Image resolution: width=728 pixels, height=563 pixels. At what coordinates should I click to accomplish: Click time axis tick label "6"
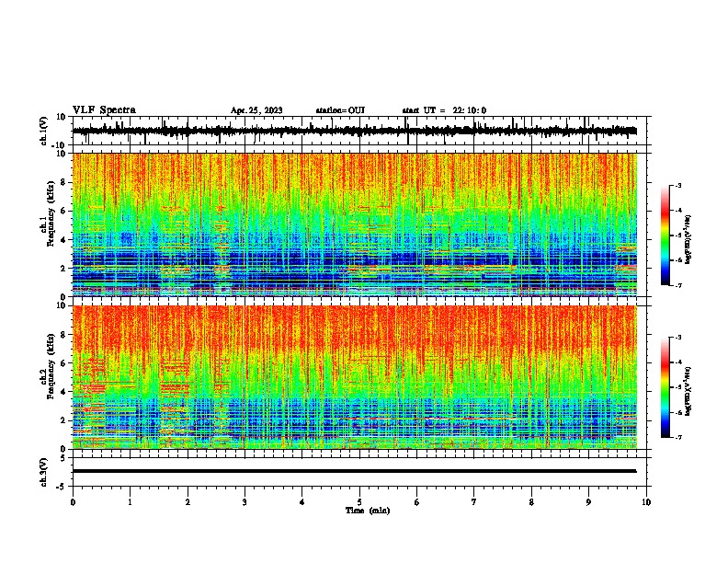pyautogui.click(x=417, y=502)
